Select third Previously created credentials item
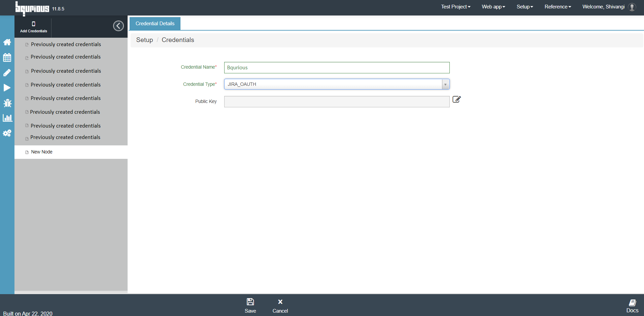The height and width of the screenshot is (316, 644). click(x=66, y=71)
